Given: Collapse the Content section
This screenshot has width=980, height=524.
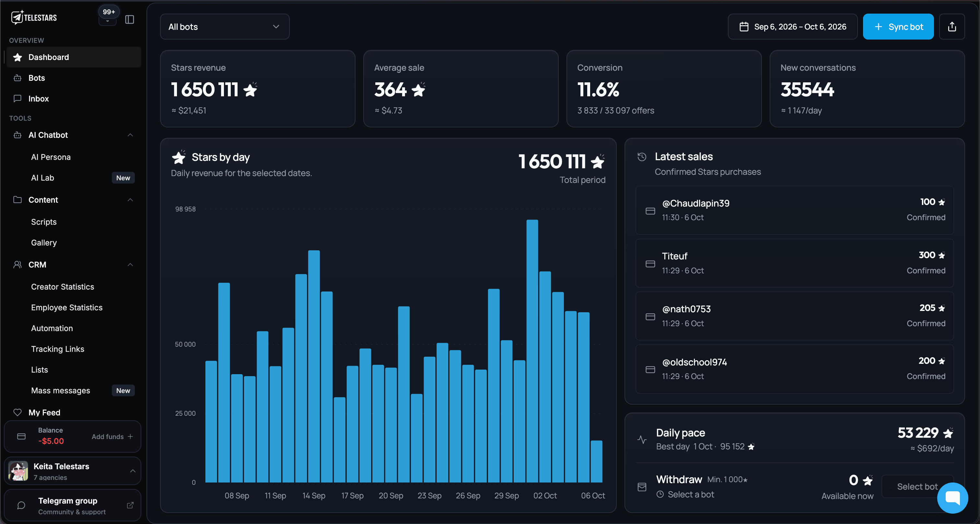Looking at the screenshot, I should [x=130, y=200].
